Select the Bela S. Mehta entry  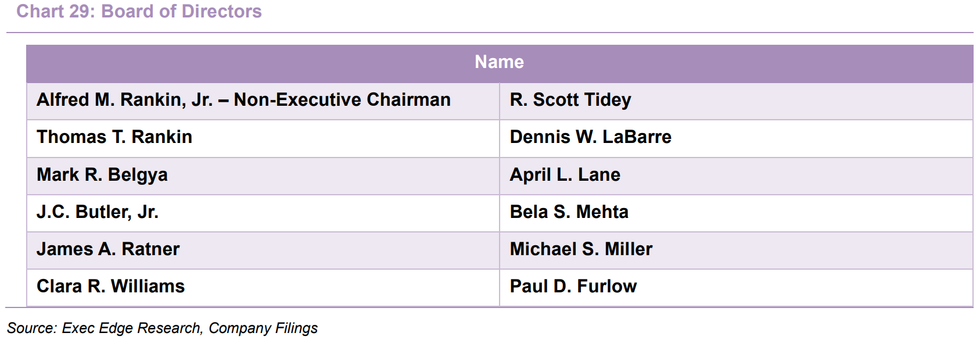pos(569,212)
